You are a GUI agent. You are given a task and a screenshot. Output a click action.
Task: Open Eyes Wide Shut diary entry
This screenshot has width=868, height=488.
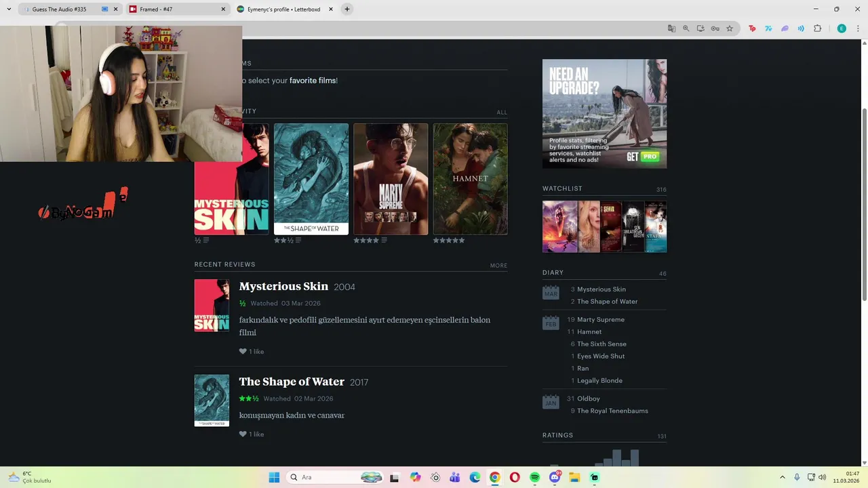coord(601,356)
